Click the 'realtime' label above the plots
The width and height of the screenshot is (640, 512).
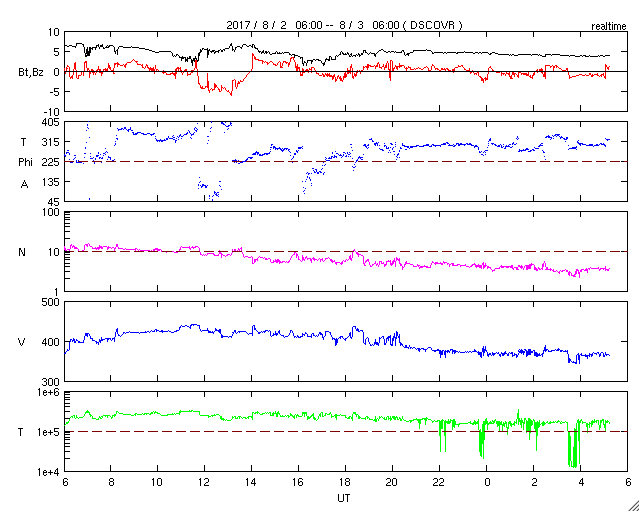click(609, 27)
